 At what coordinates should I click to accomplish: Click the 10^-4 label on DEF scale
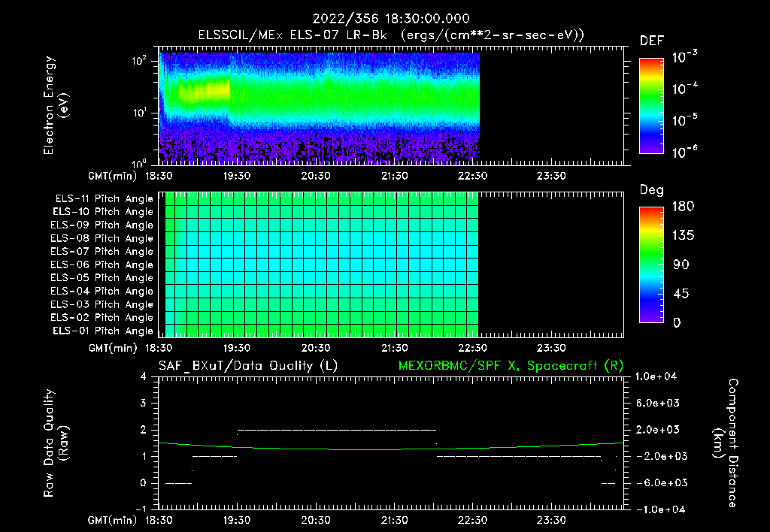point(684,89)
